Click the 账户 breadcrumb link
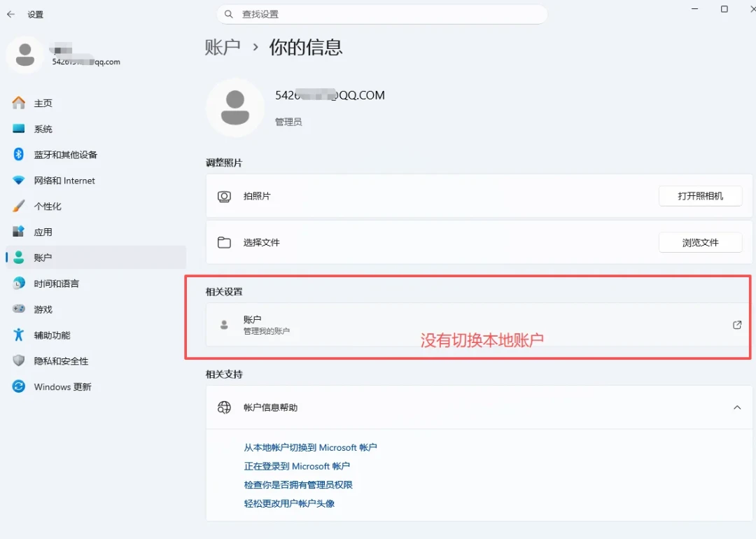This screenshot has height=539, width=756. point(223,47)
